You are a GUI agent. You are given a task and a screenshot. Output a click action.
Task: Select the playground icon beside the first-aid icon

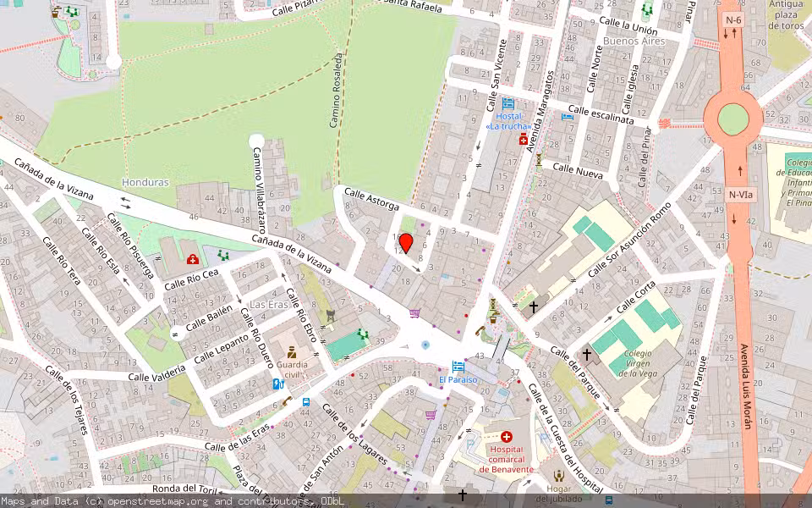pos(223,255)
